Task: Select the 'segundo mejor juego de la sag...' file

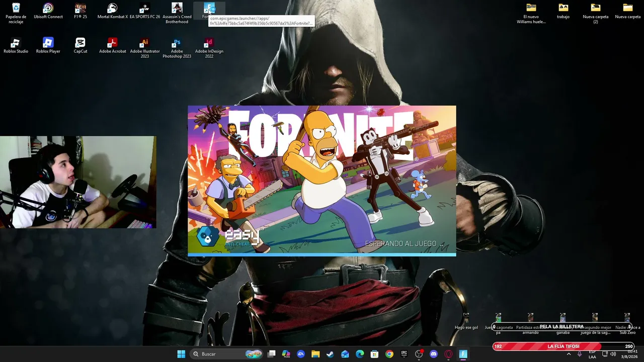Action: 595,324
